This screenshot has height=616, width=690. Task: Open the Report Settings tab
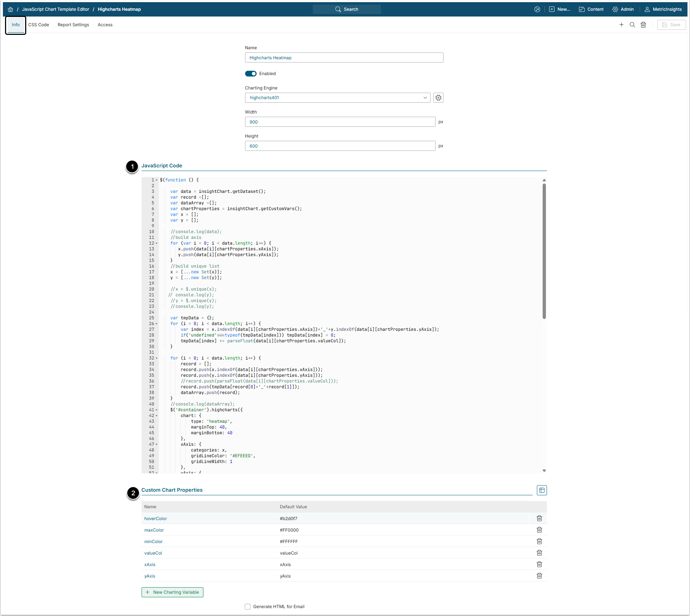(x=73, y=25)
